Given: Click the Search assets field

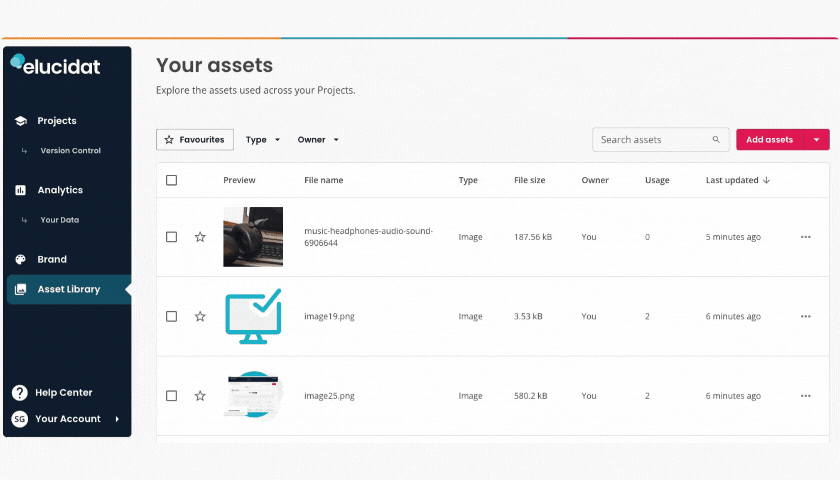Looking at the screenshot, I should tap(661, 140).
